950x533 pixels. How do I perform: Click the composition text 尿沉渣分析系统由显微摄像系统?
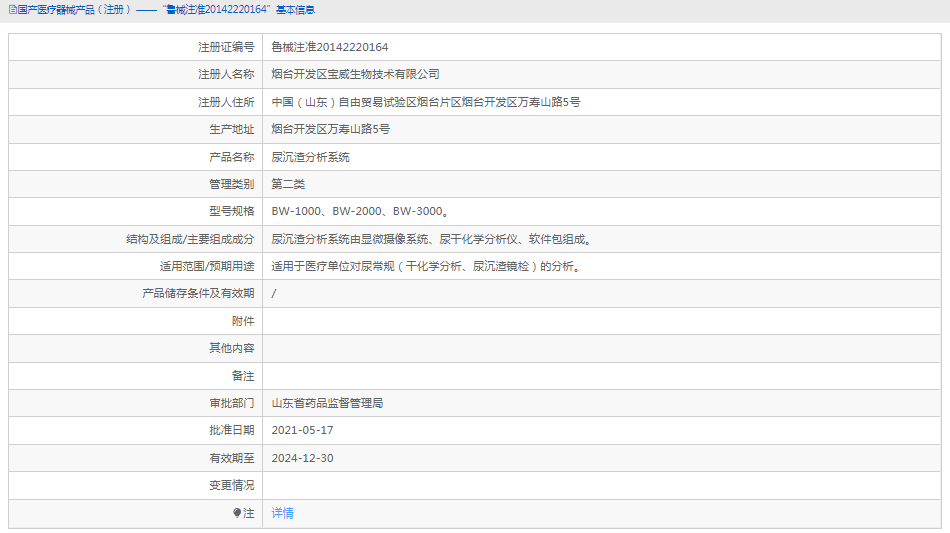pyautogui.click(x=431, y=239)
